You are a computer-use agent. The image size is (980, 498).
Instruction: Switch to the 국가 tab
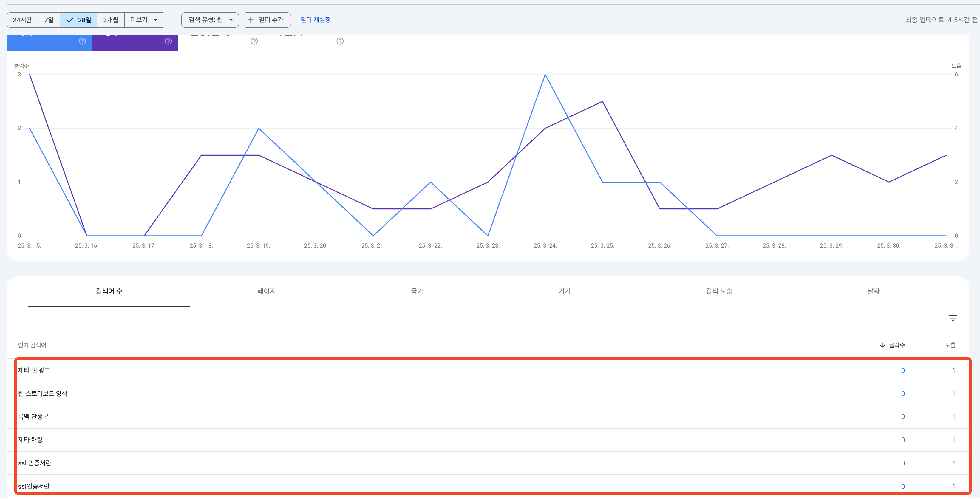click(x=417, y=291)
